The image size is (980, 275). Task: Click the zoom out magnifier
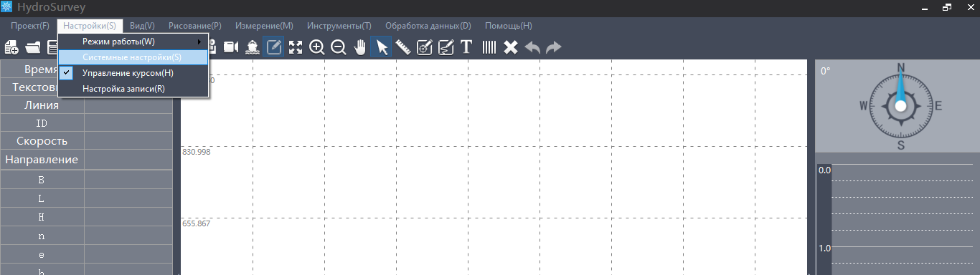[339, 47]
